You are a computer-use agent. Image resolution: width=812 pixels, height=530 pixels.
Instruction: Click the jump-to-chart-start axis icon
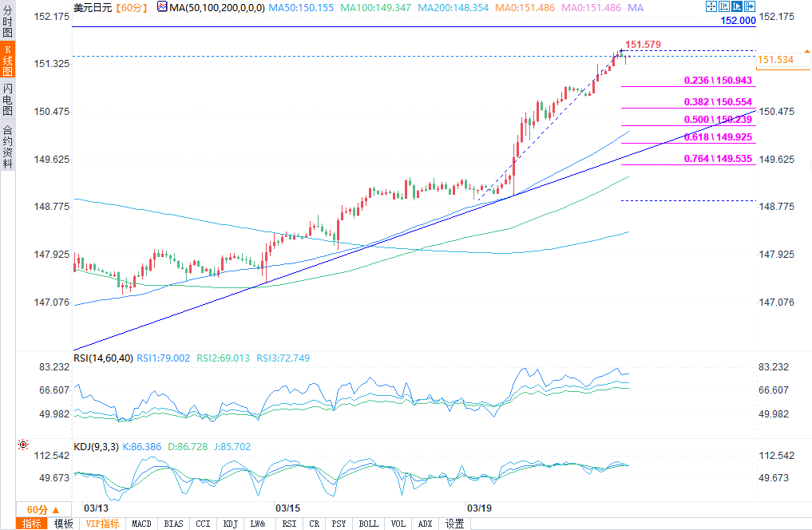click(724, 6)
